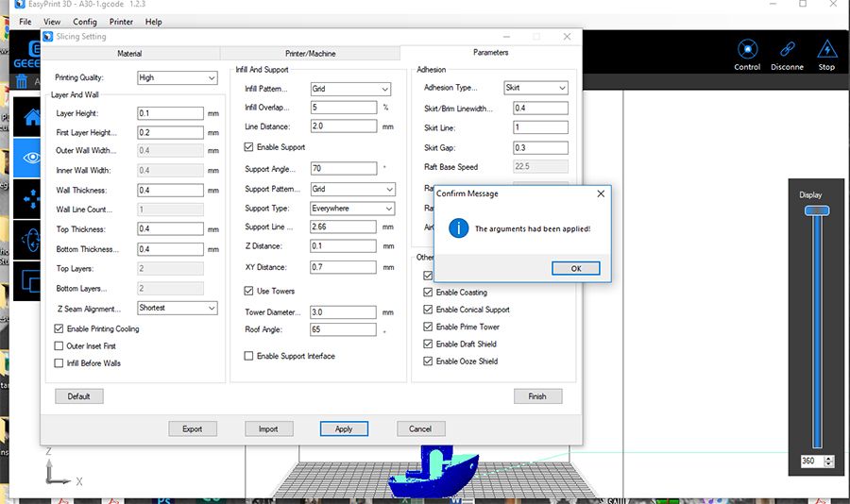The image size is (850, 504).
Task: Click the 3D boat model on build plate
Action: tap(433, 472)
